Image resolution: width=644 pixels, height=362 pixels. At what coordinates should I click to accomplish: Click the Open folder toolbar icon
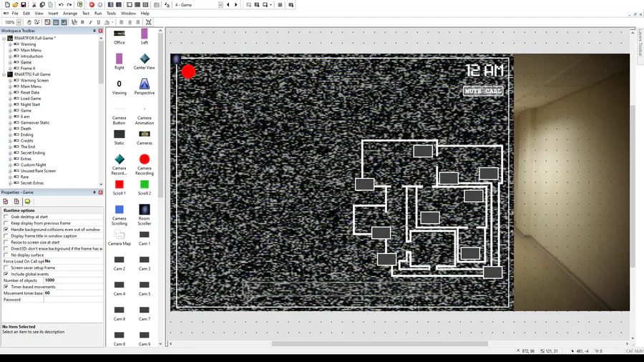click(15, 4)
